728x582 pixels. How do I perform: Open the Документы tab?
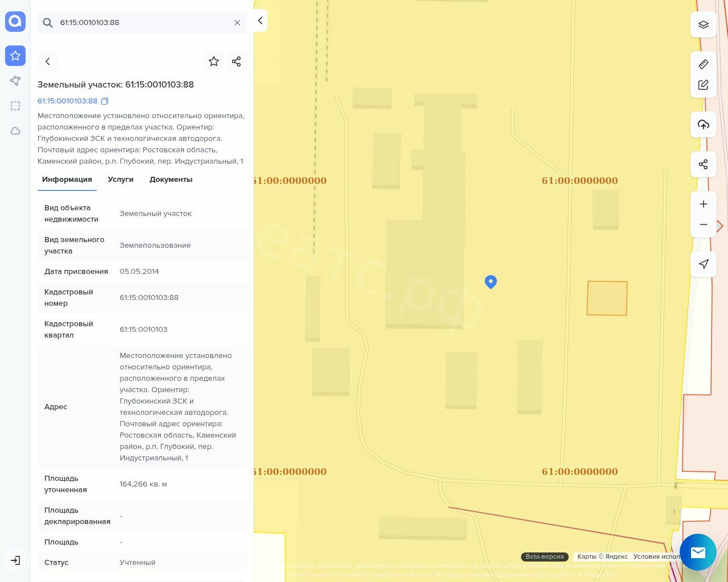point(171,180)
